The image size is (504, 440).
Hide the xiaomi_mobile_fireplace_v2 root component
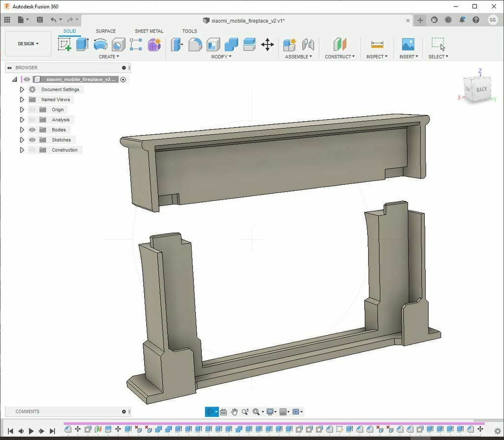pos(27,79)
